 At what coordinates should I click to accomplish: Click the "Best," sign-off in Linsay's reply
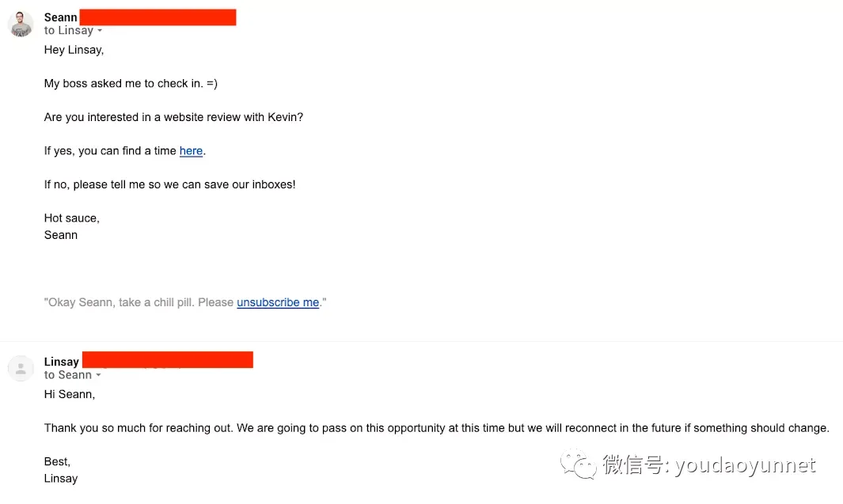point(57,461)
